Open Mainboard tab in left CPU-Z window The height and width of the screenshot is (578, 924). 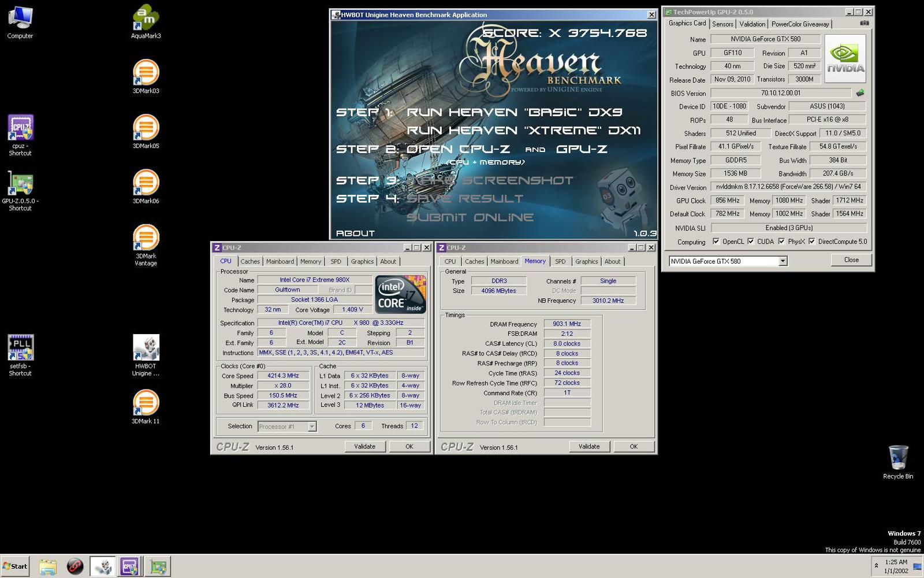pos(280,262)
